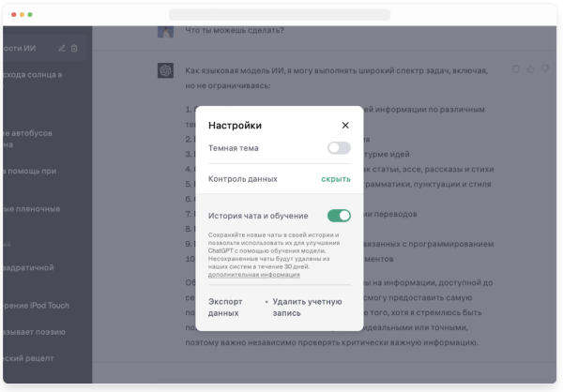Delete chat using the trash icon
This screenshot has height=392, width=563.
pyautogui.click(x=75, y=48)
